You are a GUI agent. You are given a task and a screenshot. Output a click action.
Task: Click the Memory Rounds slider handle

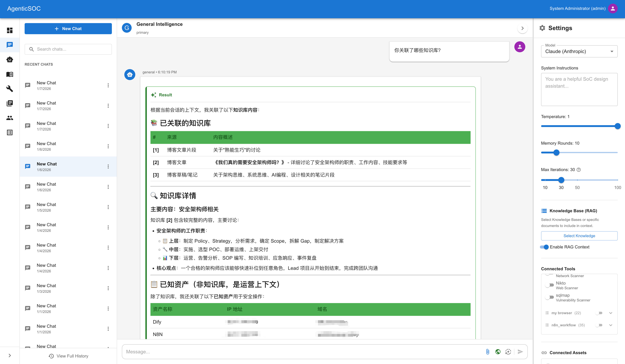point(556,153)
